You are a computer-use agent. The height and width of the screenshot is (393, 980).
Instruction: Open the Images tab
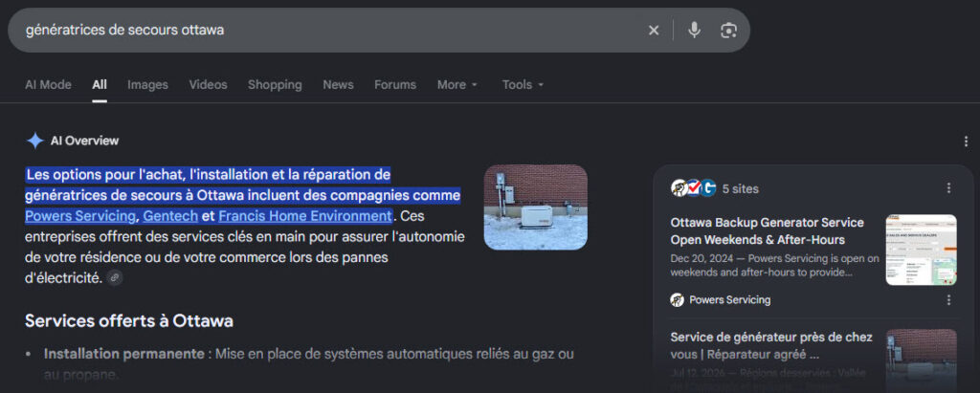coord(147,84)
